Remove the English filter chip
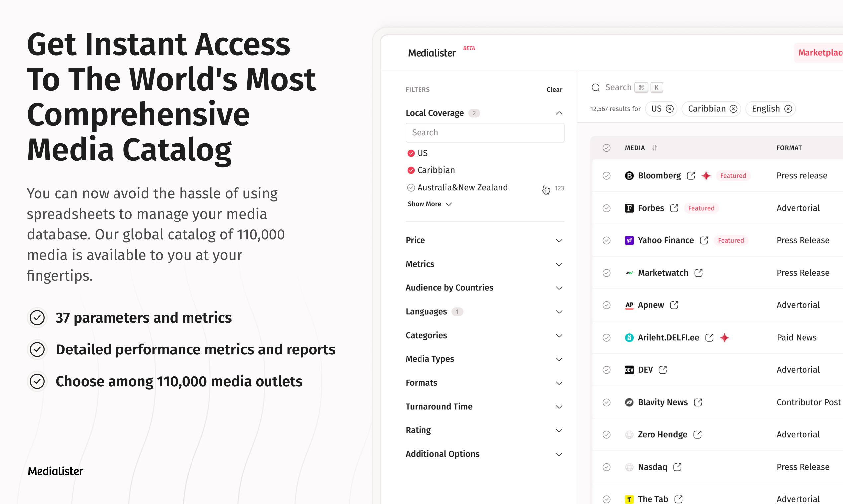843x504 pixels. (x=788, y=109)
